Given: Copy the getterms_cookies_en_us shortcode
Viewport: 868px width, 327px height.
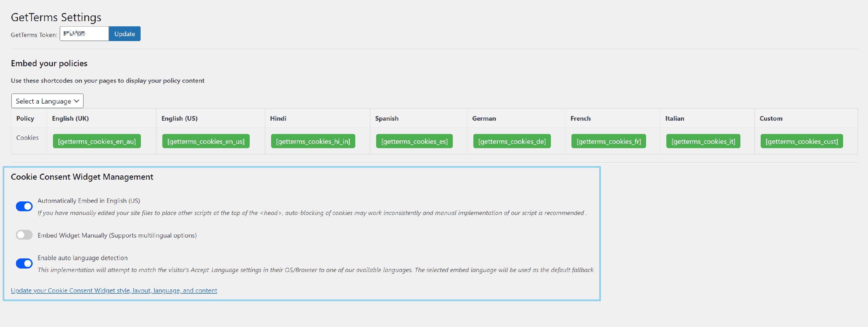Looking at the screenshot, I should coord(205,141).
